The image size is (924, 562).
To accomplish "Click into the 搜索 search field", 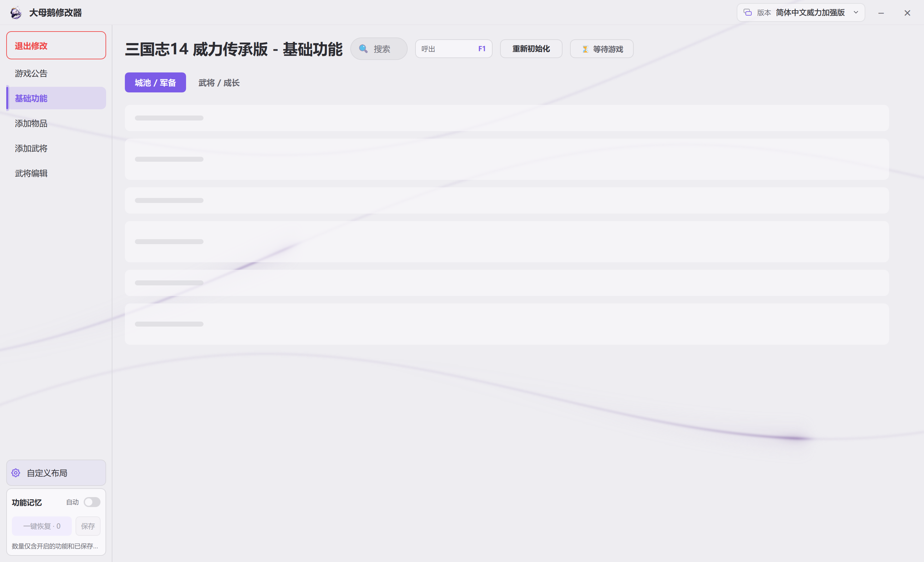I will 379,49.
